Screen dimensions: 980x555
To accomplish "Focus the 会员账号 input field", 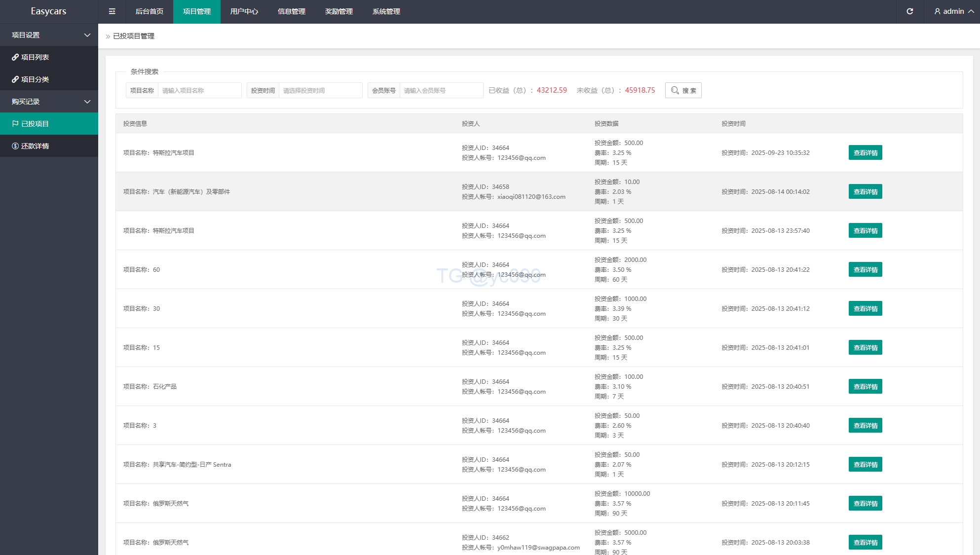I will pyautogui.click(x=441, y=90).
